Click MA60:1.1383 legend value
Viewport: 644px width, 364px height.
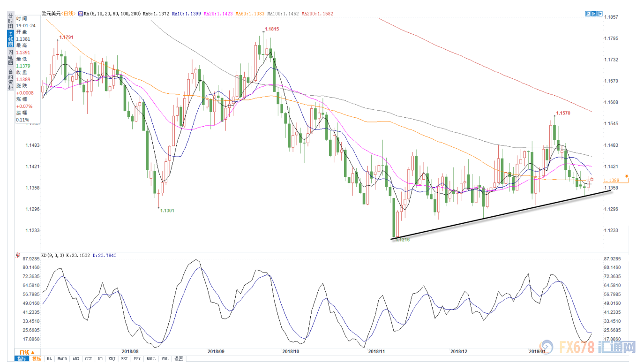click(249, 14)
